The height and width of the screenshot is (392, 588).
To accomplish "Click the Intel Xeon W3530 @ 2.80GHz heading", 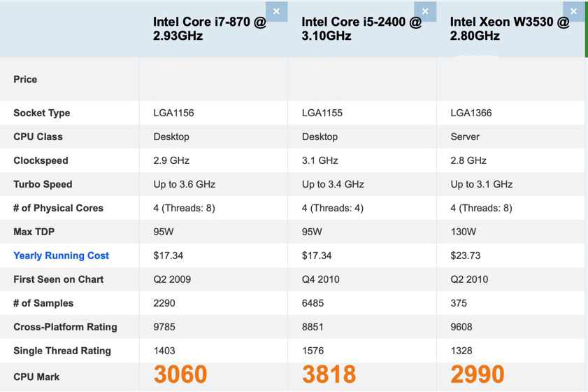I will click(x=510, y=29).
